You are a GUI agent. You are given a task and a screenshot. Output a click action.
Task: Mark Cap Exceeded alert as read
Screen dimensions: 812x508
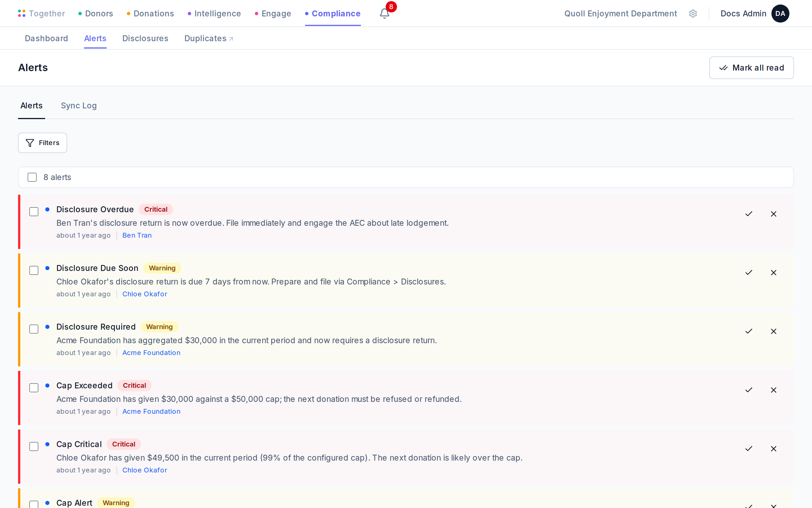pos(749,390)
